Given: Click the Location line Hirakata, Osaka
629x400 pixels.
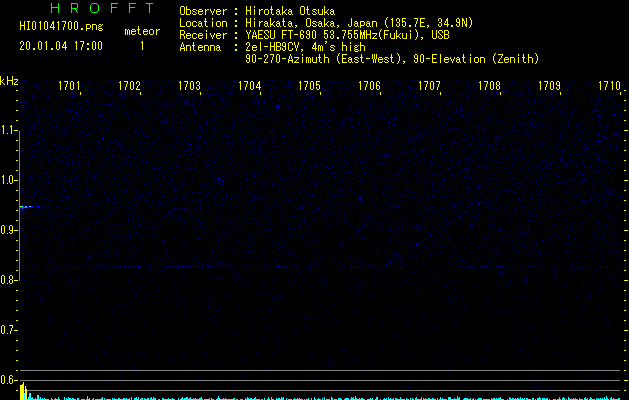Looking at the screenshot, I should coord(326,23).
